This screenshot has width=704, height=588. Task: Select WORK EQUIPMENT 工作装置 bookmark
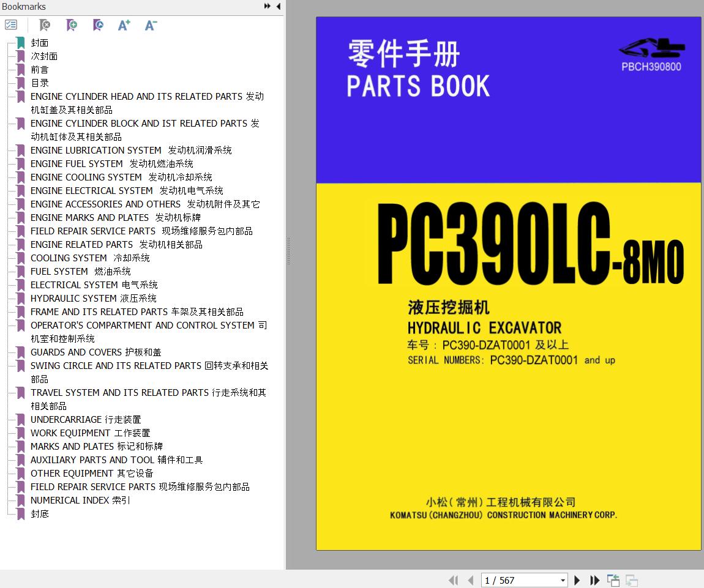[90, 433]
